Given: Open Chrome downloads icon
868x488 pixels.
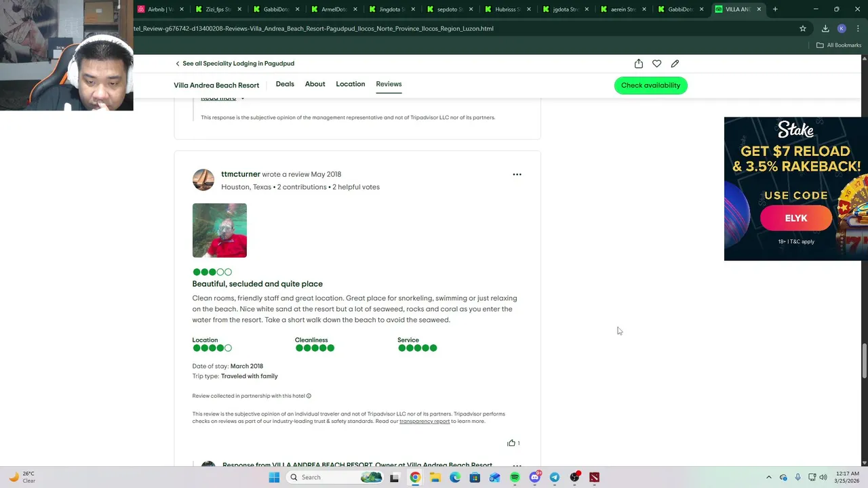Looking at the screenshot, I should coord(825,28).
